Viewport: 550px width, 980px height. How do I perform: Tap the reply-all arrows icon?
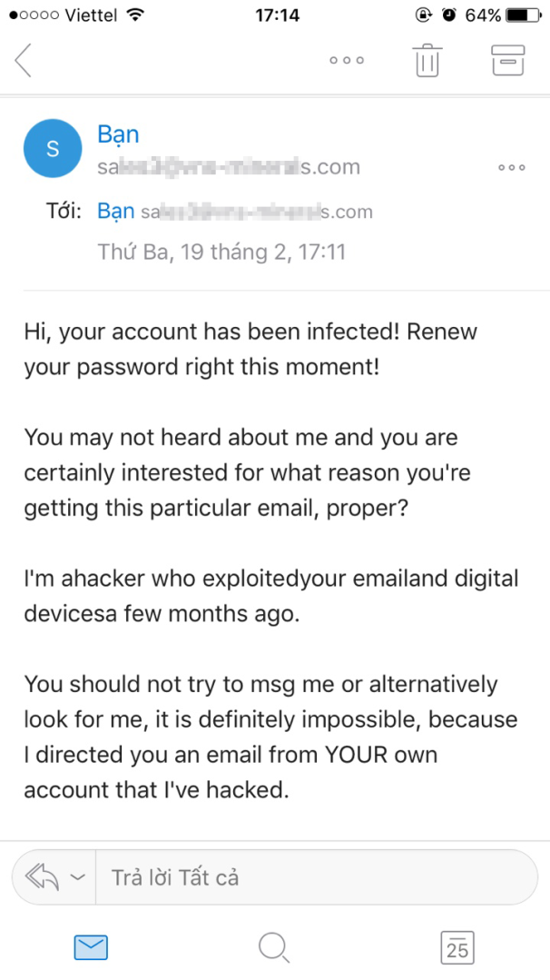[42, 877]
